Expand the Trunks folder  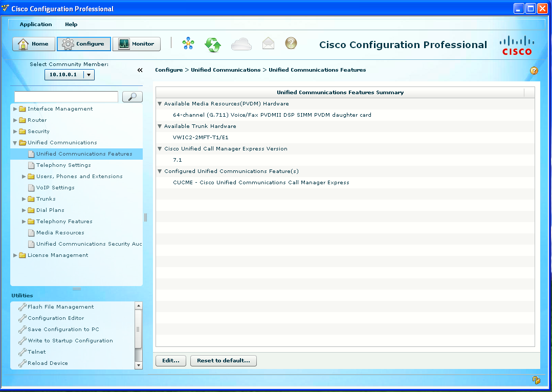tap(24, 199)
